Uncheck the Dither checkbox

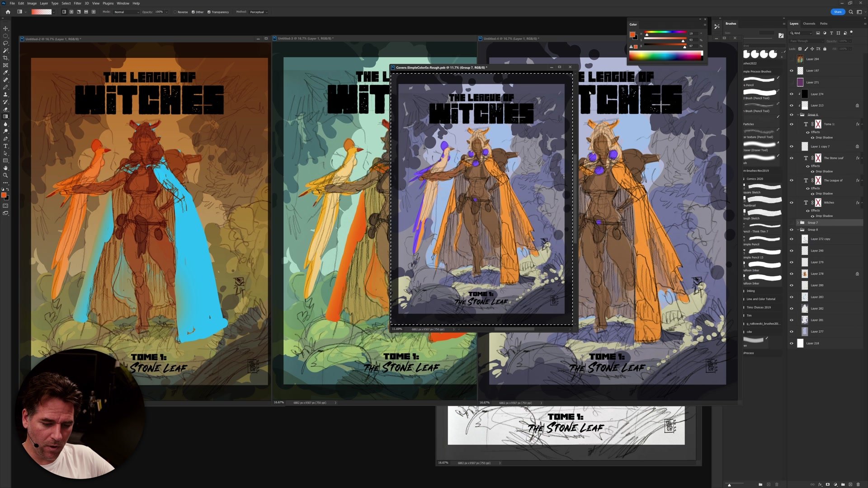[193, 12]
